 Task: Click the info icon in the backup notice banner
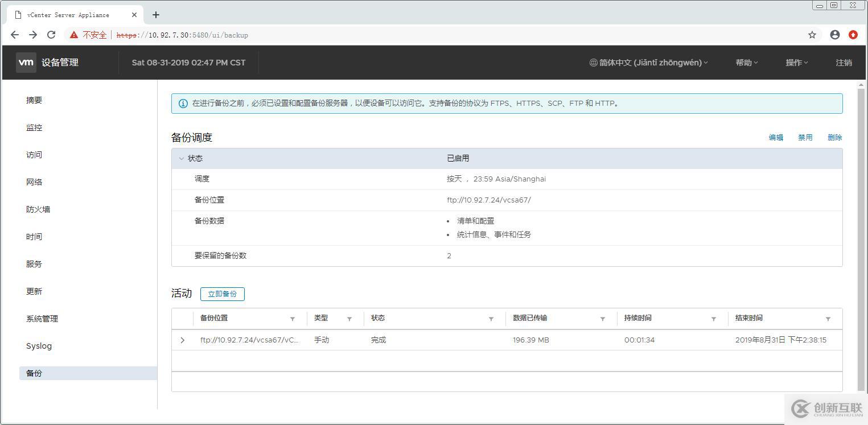point(182,103)
